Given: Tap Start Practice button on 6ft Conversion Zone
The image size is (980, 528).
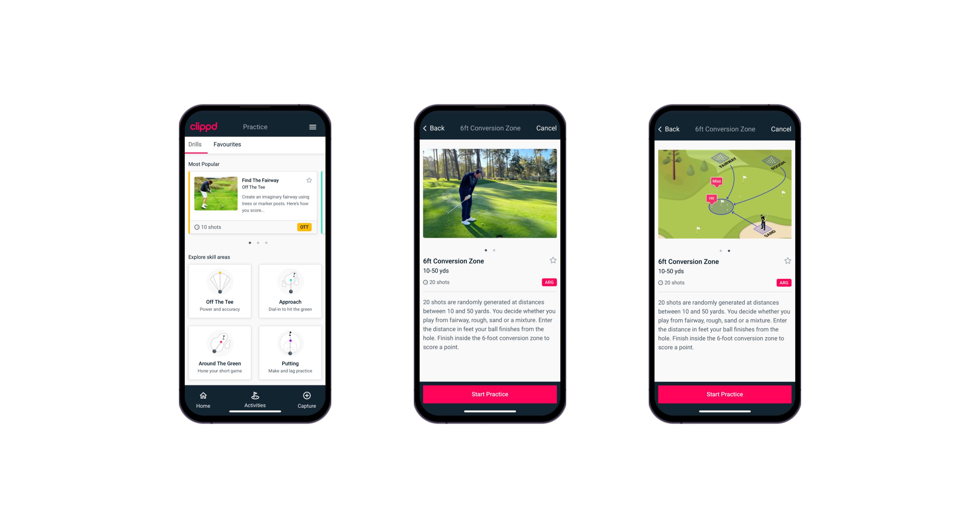Looking at the screenshot, I should pos(490,394).
